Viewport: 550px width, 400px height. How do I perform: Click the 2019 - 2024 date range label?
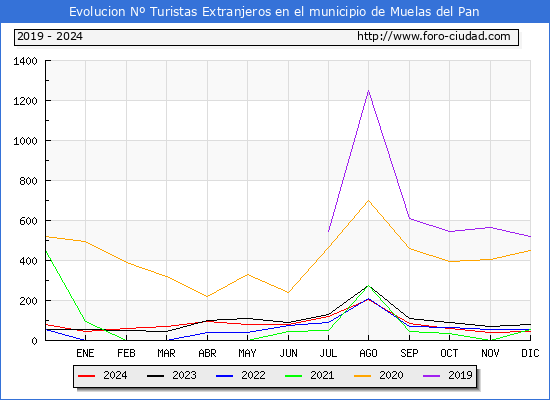[x=50, y=36]
